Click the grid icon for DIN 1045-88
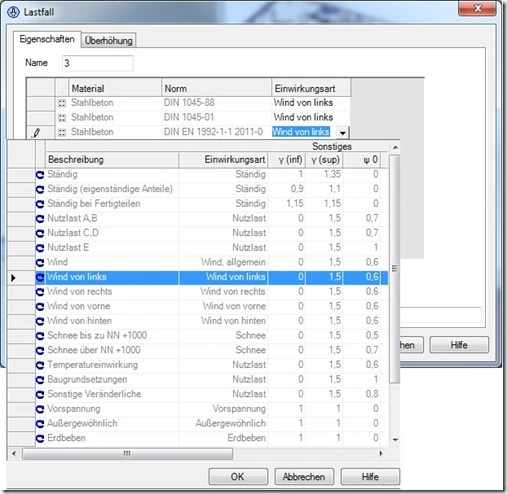This screenshot has height=494, width=507. pos(62,103)
